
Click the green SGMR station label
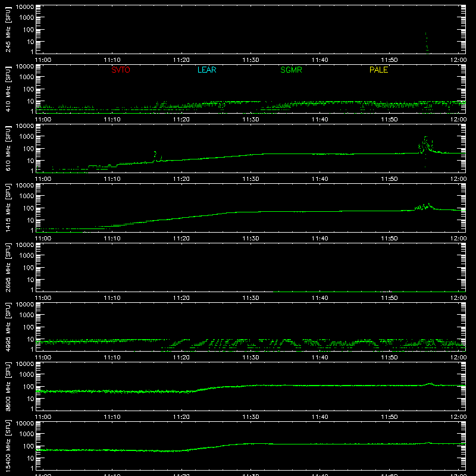tap(291, 70)
